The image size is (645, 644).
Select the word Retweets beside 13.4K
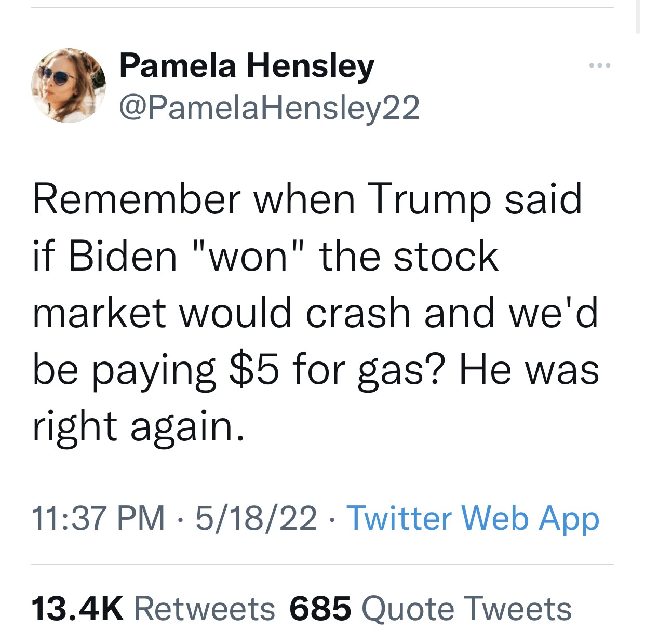pyautogui.click(x=205, y=608)
